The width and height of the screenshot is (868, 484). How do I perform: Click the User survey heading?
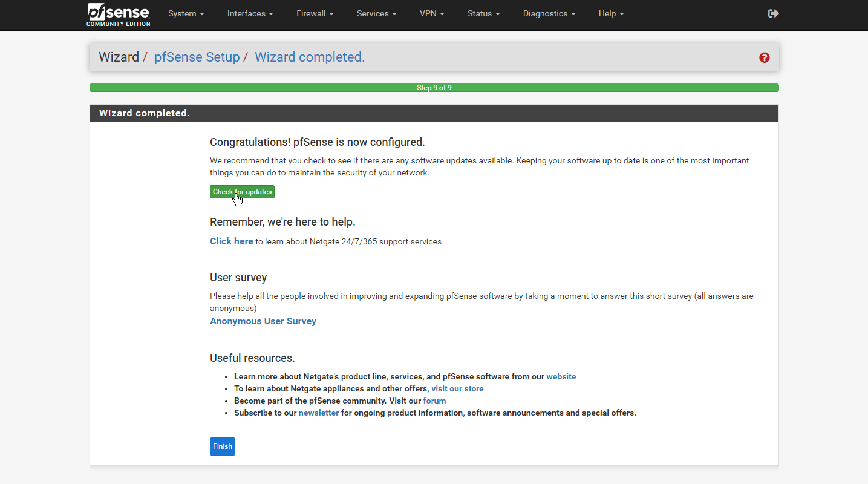238,278
